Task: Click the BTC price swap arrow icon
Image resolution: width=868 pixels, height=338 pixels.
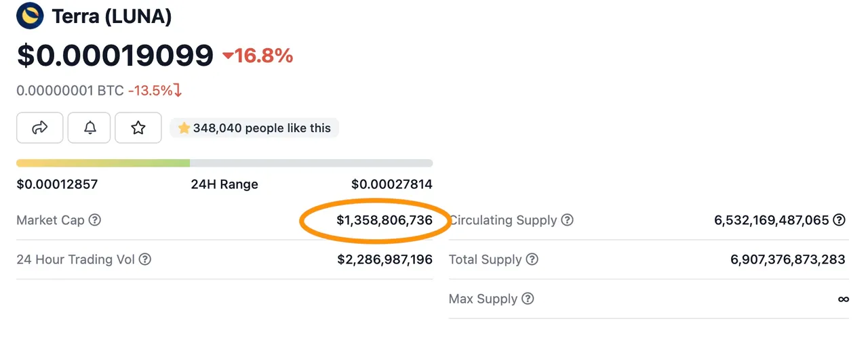Action: click(x=178, y=91)
